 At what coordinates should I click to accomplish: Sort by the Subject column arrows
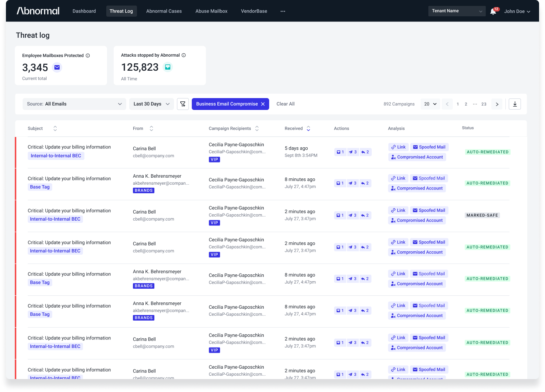tap(55, 128)
